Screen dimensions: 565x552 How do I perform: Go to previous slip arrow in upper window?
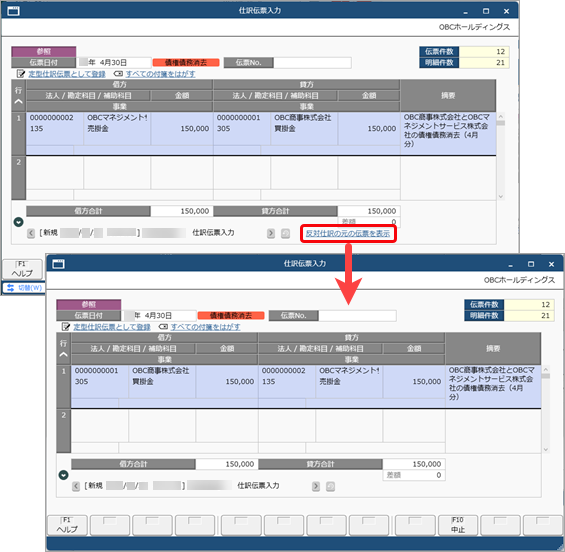pyautogui.click(x=31, y=233)
